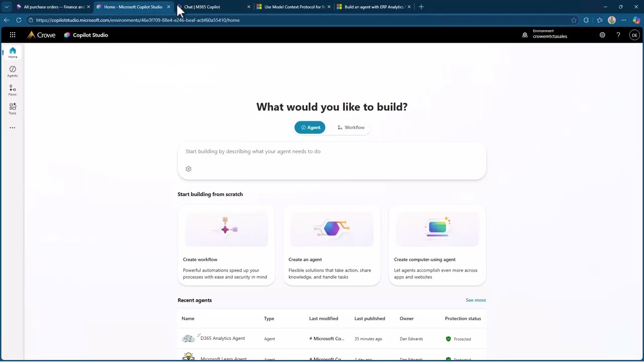Open Tools in the left sidebar
644x362 pixels.
[13, 109]
